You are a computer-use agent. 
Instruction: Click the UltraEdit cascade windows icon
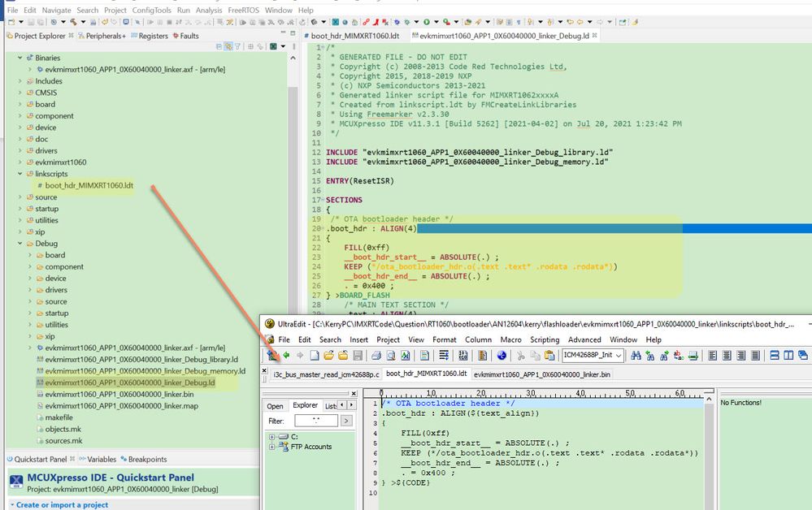tap(803, 355)
